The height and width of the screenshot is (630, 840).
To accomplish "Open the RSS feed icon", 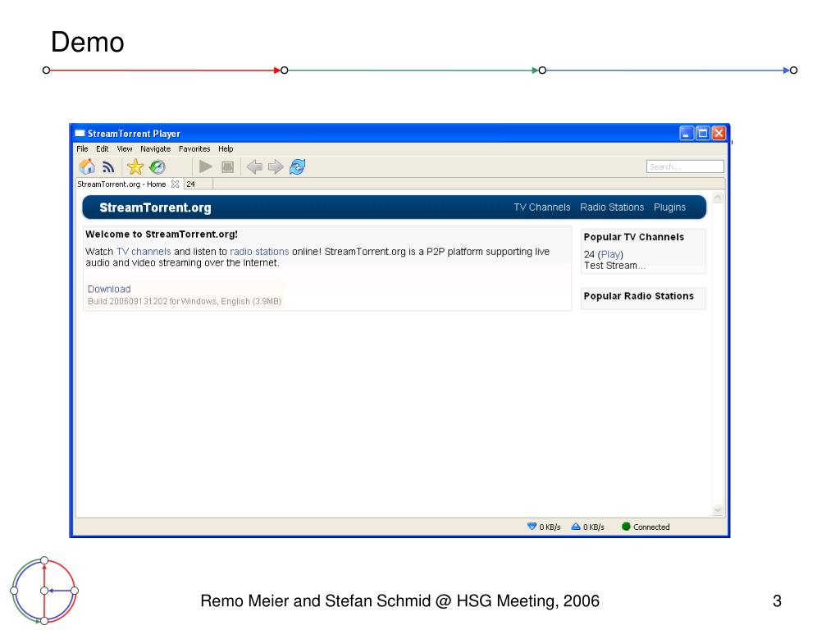I will [x=109, y=167].
